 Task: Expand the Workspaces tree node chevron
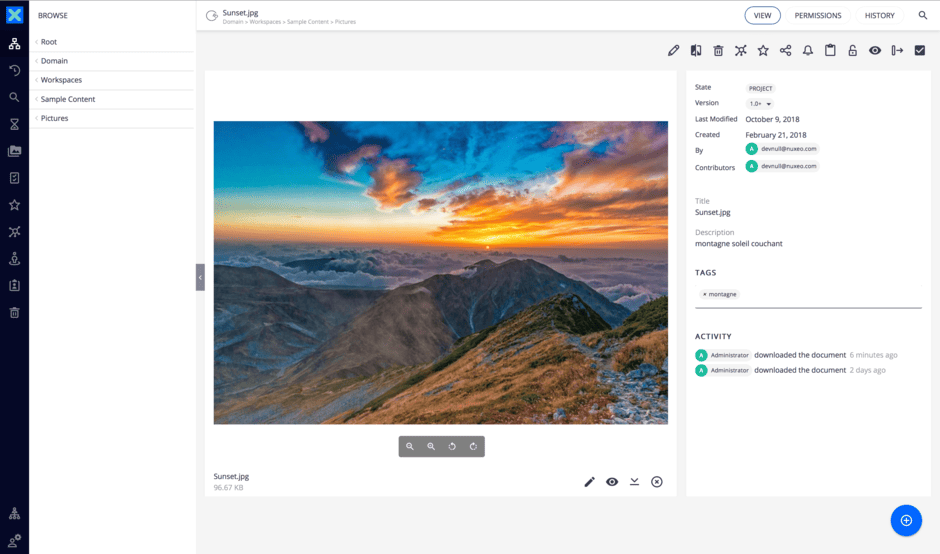click(37, 80)
